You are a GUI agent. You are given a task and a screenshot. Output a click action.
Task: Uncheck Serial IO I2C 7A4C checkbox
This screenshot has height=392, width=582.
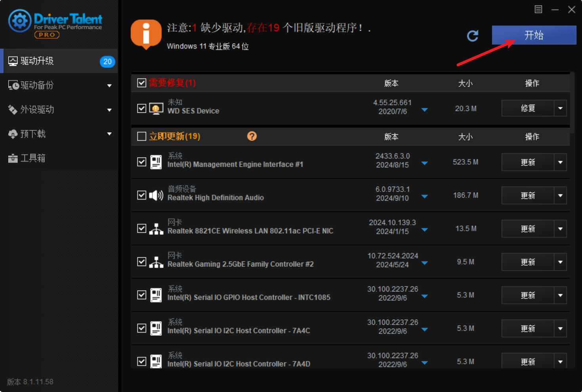point(141,328)
